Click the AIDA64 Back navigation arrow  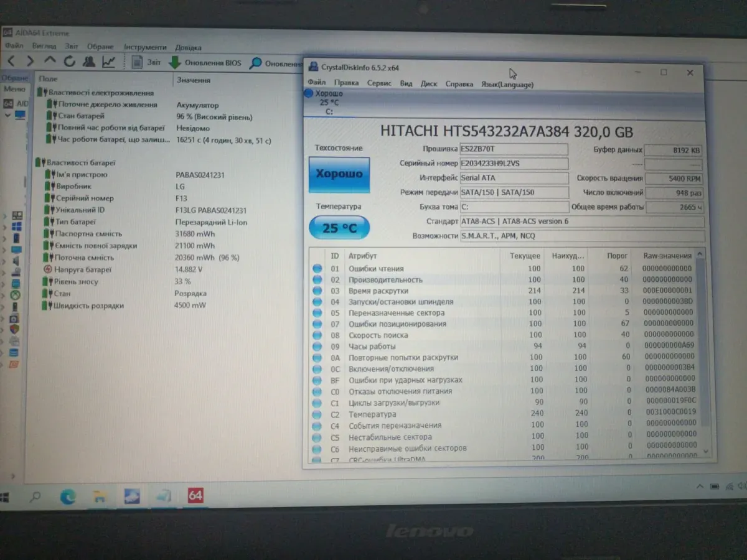pyautogui.click(x=11, y=62)
